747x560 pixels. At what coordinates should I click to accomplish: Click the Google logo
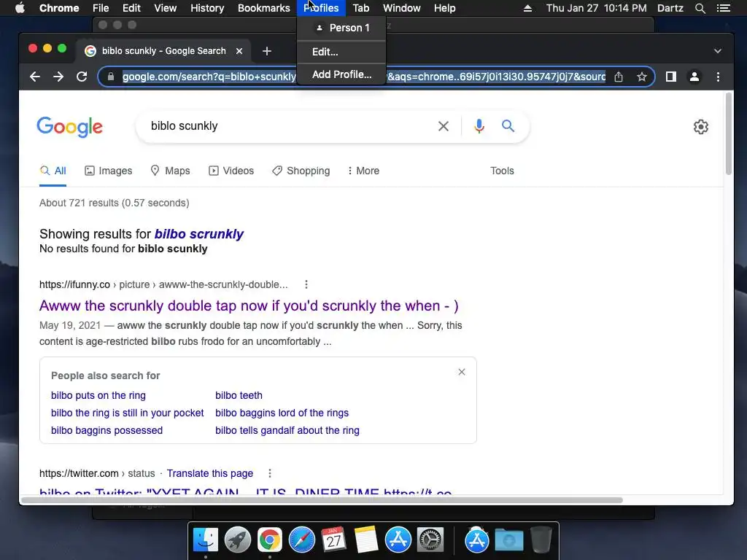(69, 127)
